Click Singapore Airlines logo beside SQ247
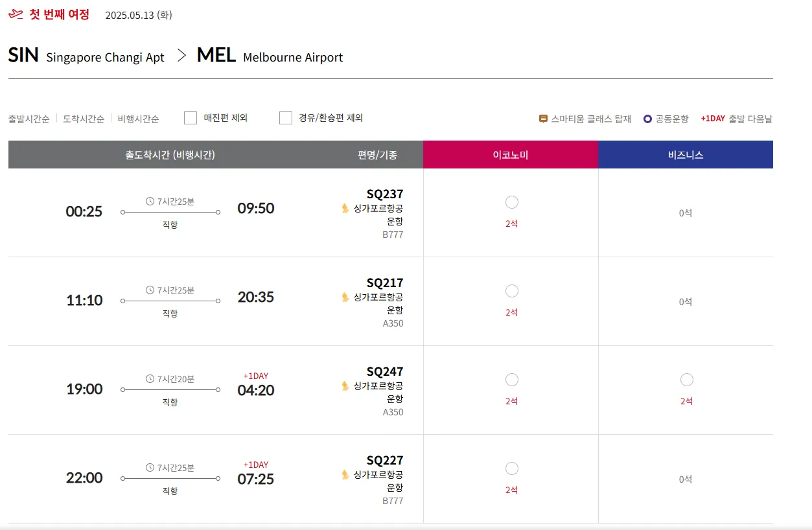812x530 pixels. (345, 386)
